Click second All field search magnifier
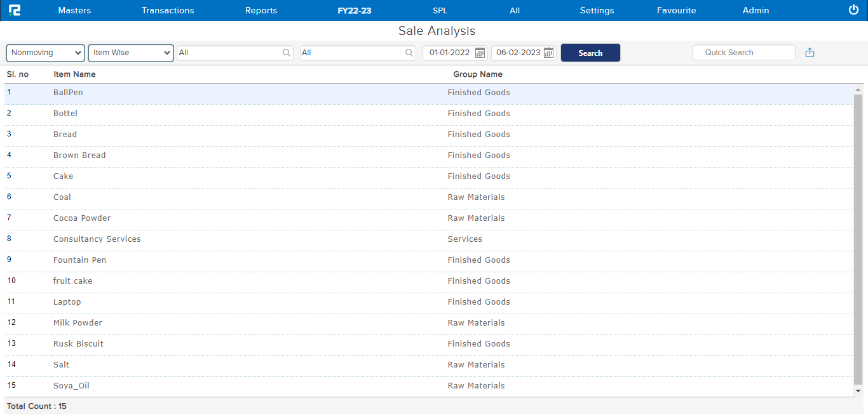The height and width of the screenshot is (417, 868). coord(410,53)
